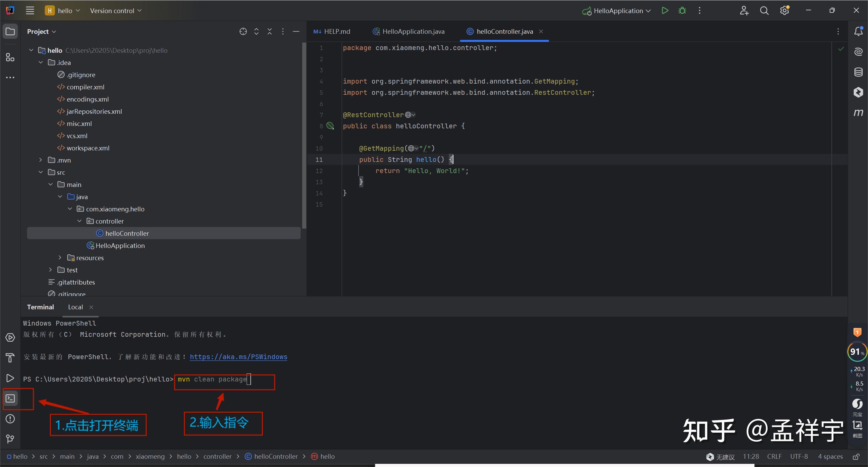Open the Terminal tool window icon
Viewport: 868px width, 467px height.
click(x=10, y=398)
